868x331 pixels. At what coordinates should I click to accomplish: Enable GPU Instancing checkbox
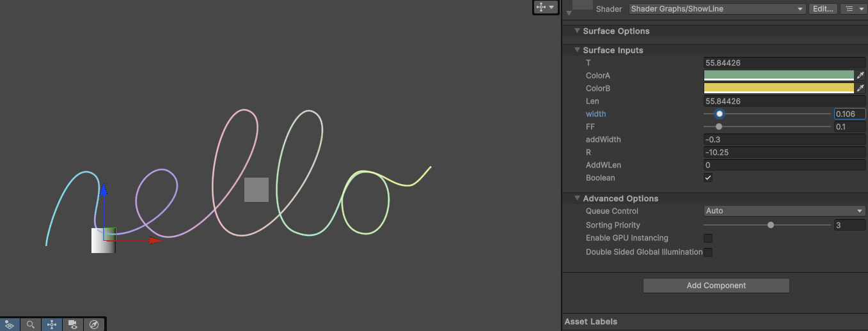tap(708, 238)
